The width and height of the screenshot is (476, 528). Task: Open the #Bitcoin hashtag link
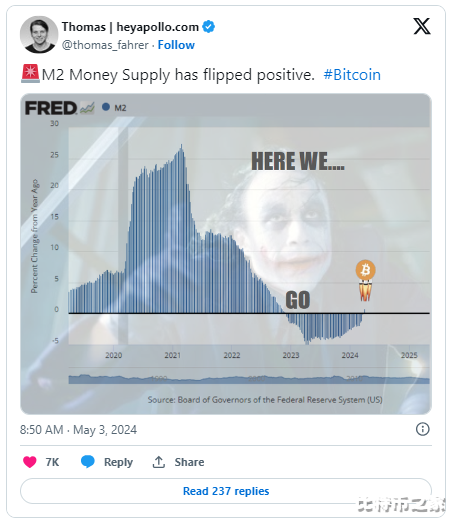click(x=352, y=74)
